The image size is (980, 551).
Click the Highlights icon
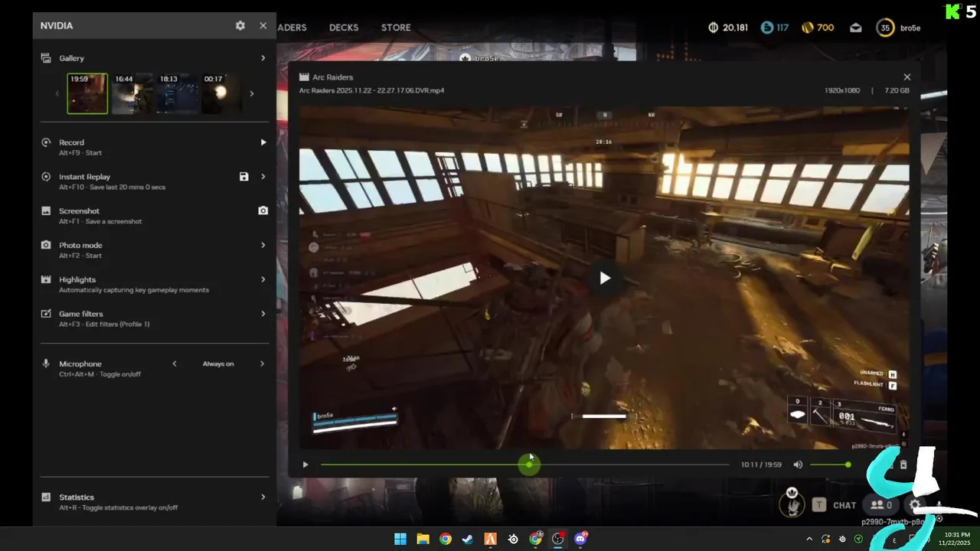pos(46,279)
